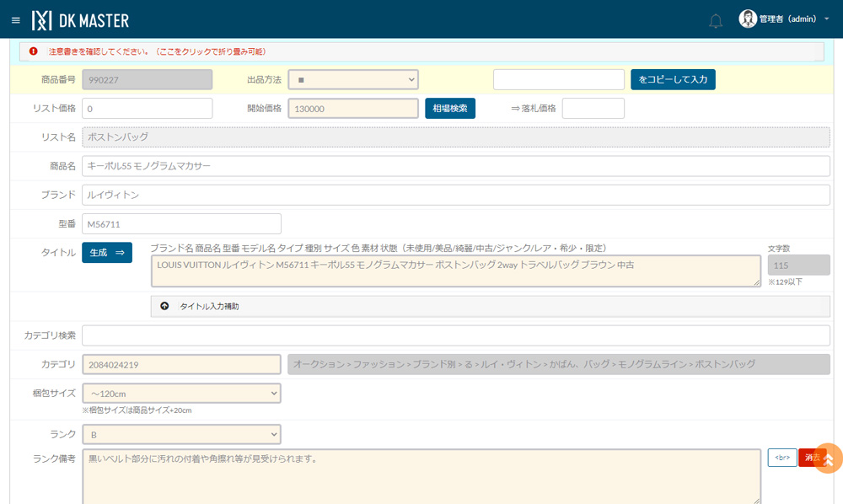Open the 出品方法 dropdown
This screenshot has width=843, height=504.
[353, 79]
